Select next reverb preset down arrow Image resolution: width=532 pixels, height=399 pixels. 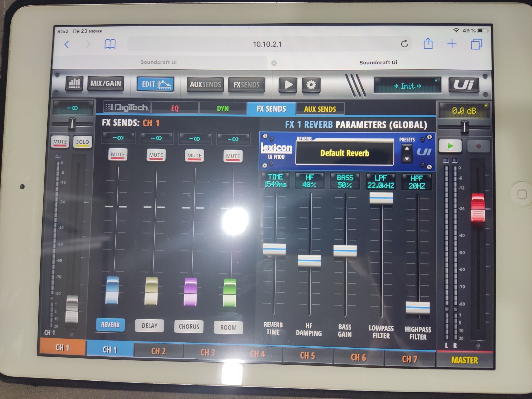point(406,159)
